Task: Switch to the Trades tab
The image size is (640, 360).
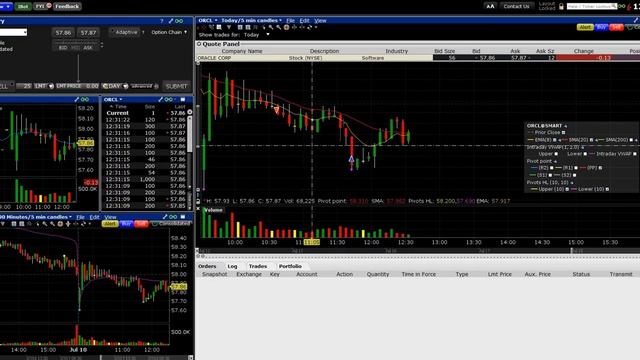Action: (258, 266)
